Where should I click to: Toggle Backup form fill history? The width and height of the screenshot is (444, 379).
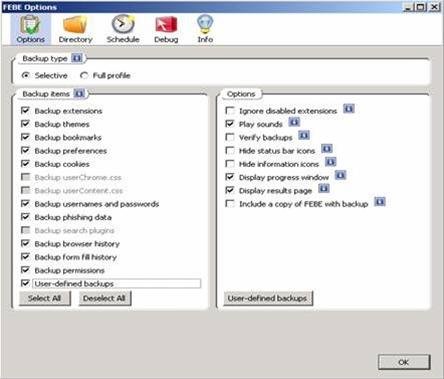click(25, 257)
